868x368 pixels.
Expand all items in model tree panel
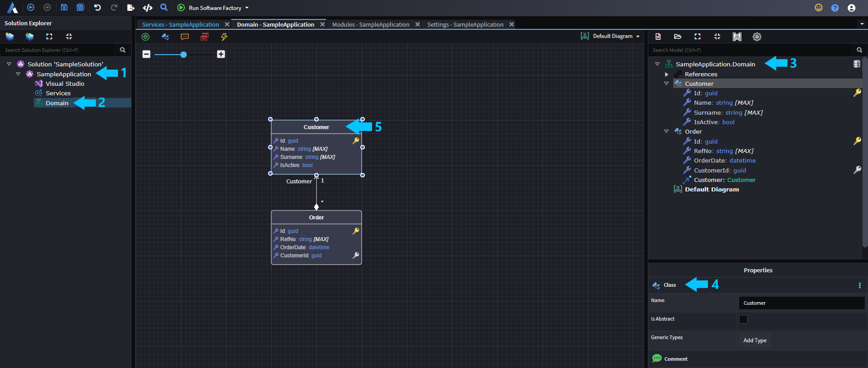click(698, 37)
